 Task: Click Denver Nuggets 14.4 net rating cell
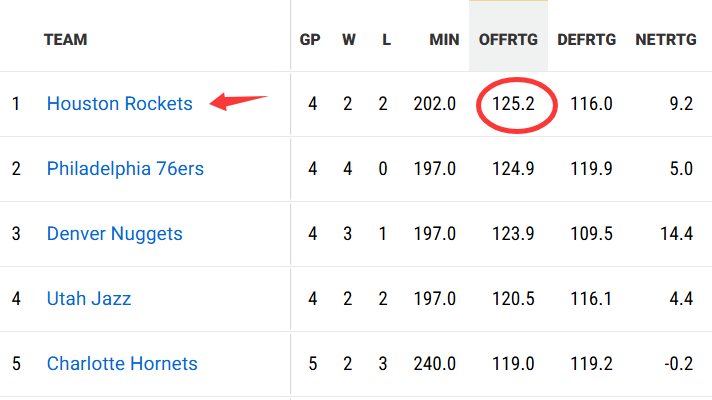point(676,234)
